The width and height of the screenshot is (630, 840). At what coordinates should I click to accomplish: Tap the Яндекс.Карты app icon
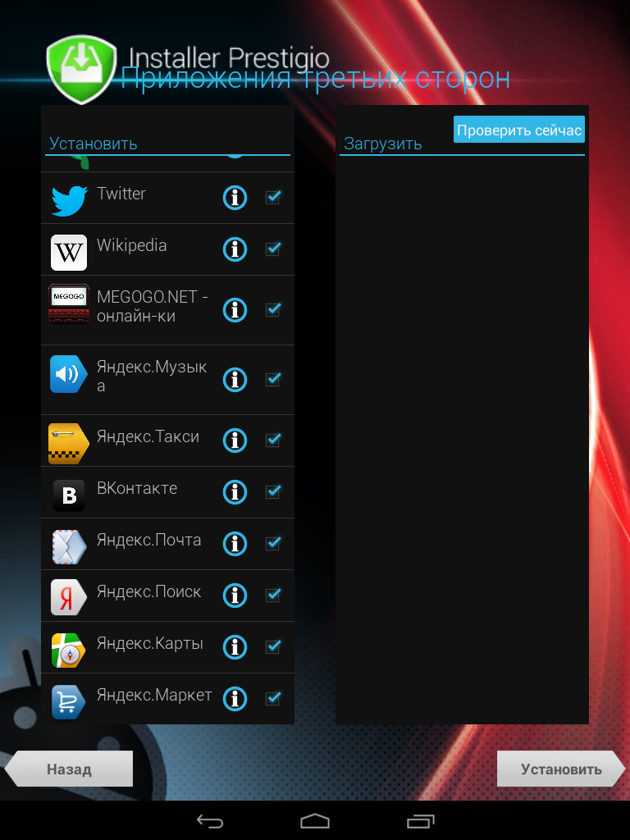coord(69,650)
